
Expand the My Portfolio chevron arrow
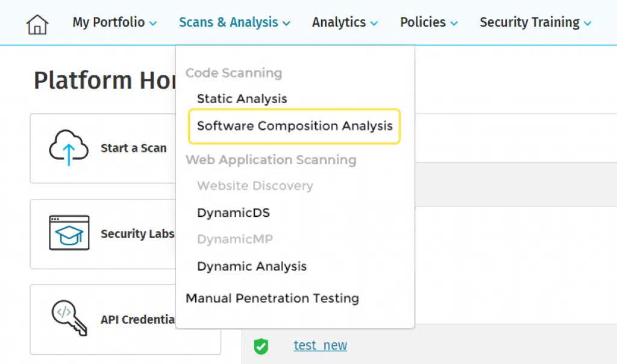(x=153, y=24)
